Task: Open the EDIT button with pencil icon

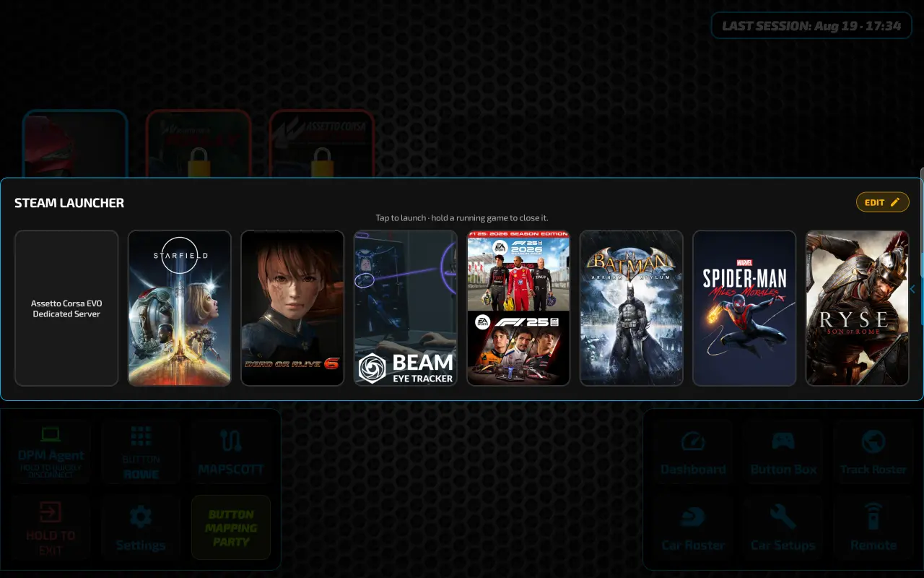Action: pos(882,202)
